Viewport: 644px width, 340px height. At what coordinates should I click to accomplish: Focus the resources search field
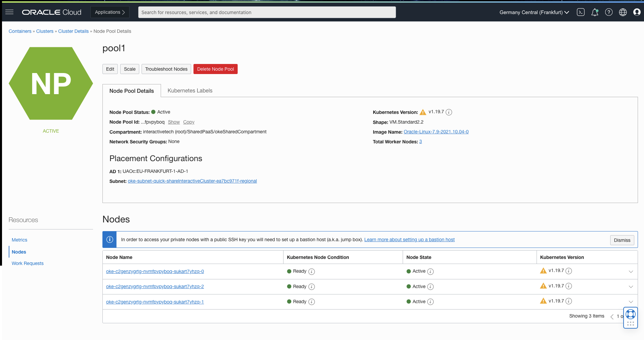click(x=267, y=12)
